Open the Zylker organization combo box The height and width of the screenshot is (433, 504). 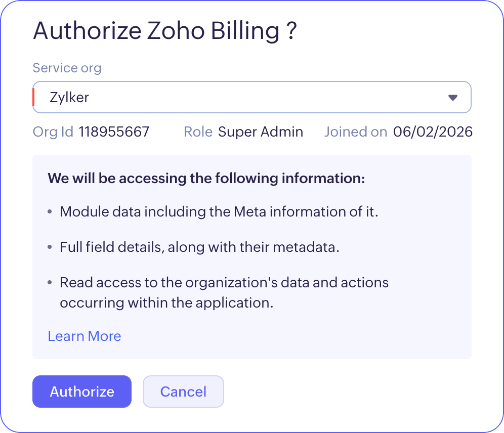pos(251,97)
